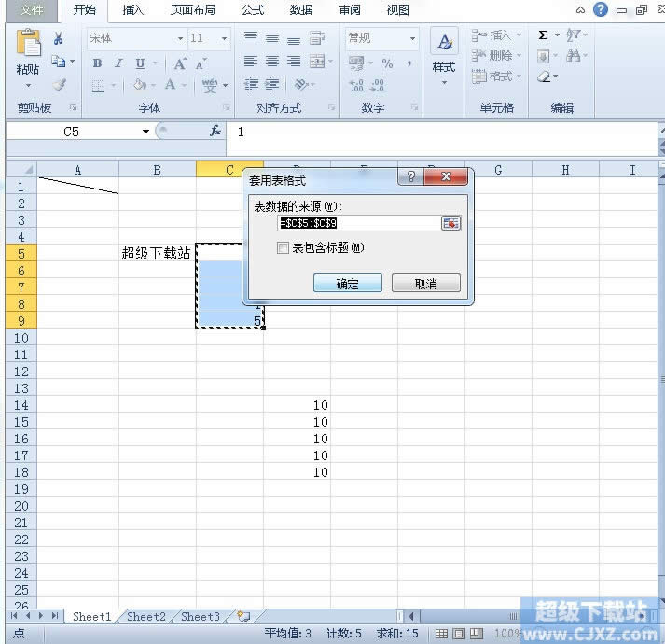
Task: Click Merge and Center icon
Action: click(x=317, y=62)
